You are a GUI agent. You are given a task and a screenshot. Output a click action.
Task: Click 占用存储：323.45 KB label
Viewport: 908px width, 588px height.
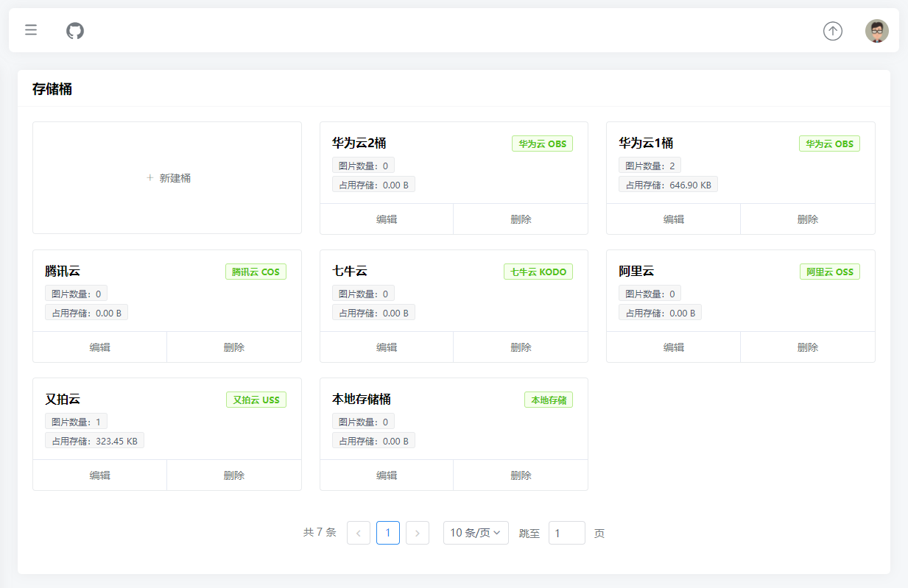[94, 441]
